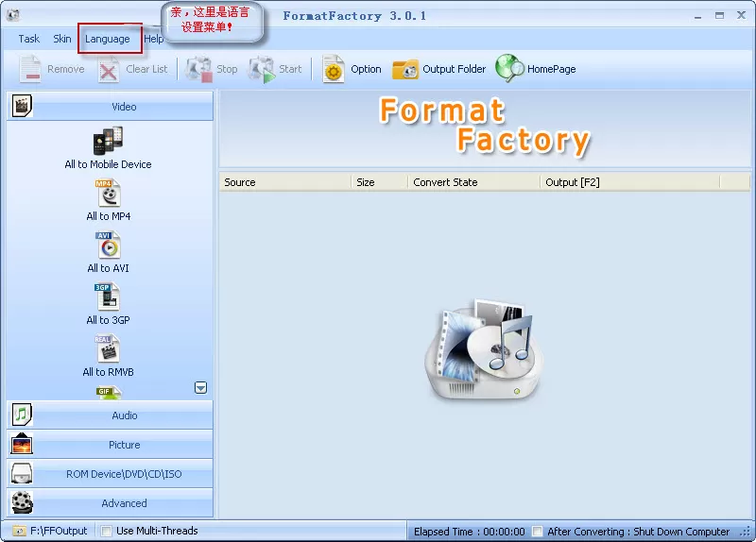Click the HomePage label
The width and height of the screenshot is (756, 542).
coord(552,69)
